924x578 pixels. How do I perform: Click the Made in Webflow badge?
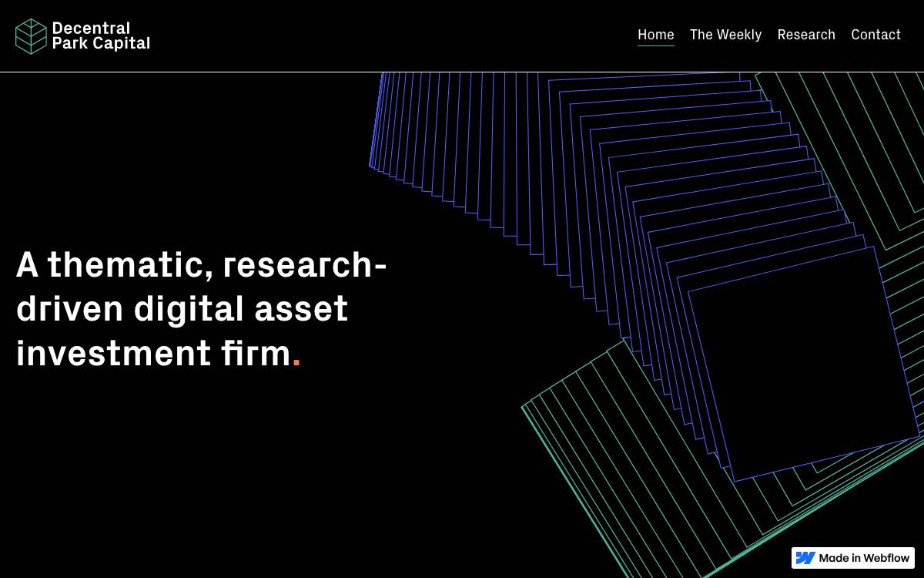852,558
